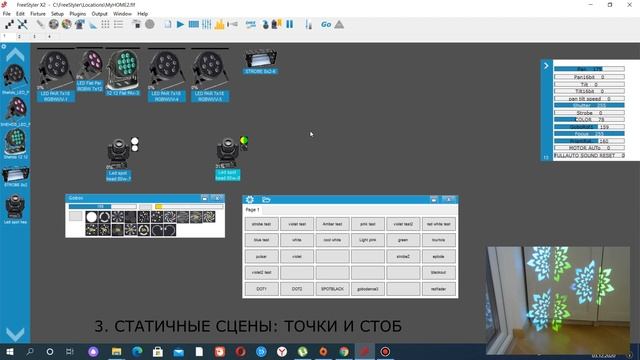The height and width of the screenshot is (360, 640).
Task: Select the LED PAR 7x18 RGBWA/V-1 fixture
Action: coord(56,75)
